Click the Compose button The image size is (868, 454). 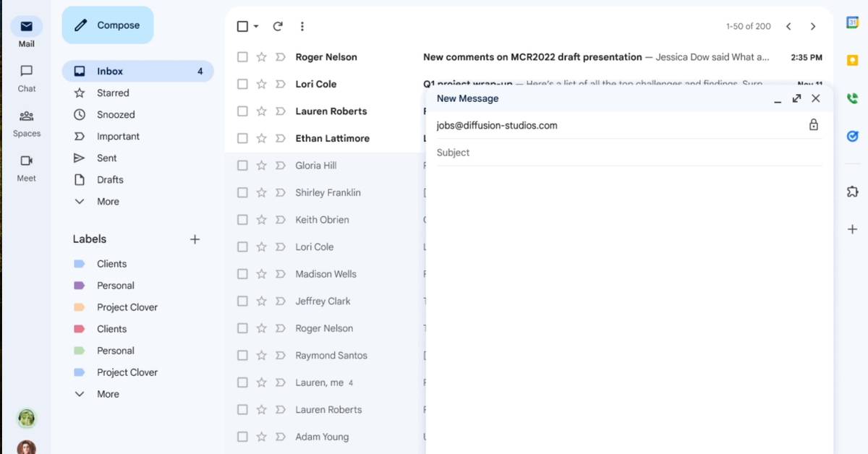click(x=108, y=25)
